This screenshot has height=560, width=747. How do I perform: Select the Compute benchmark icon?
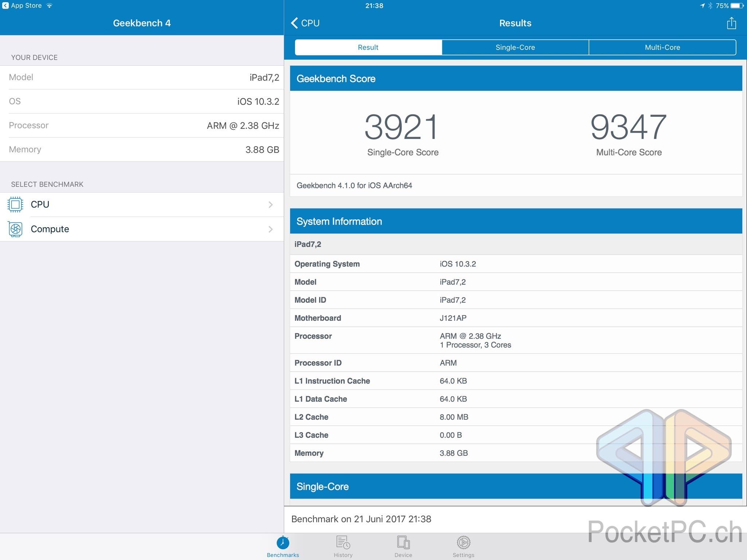[15, 229]
